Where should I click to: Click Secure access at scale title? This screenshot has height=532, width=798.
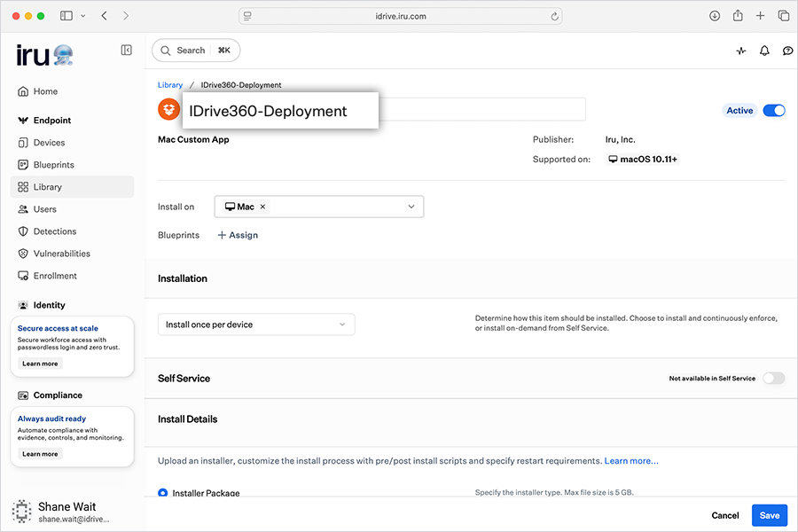pos(58,328)
